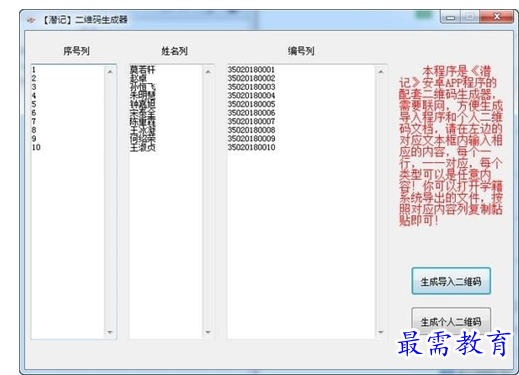Click number 35020180002 in 编号列

[251, 78]
